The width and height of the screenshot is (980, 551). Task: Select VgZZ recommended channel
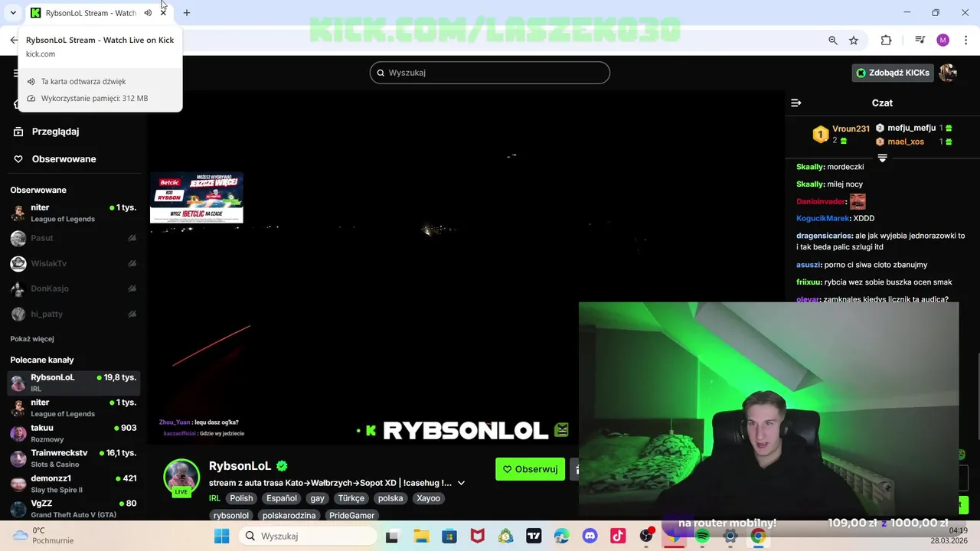pos(73,509)
